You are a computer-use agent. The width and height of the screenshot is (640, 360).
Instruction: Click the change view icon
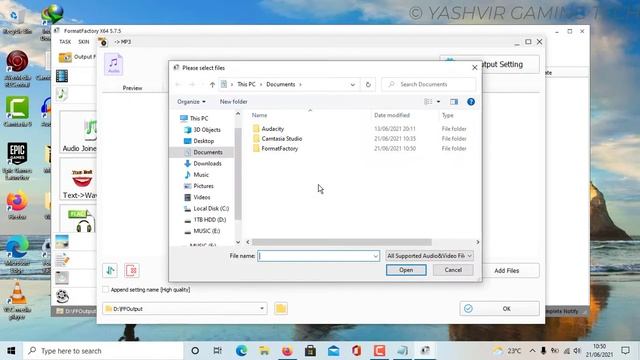428,102
